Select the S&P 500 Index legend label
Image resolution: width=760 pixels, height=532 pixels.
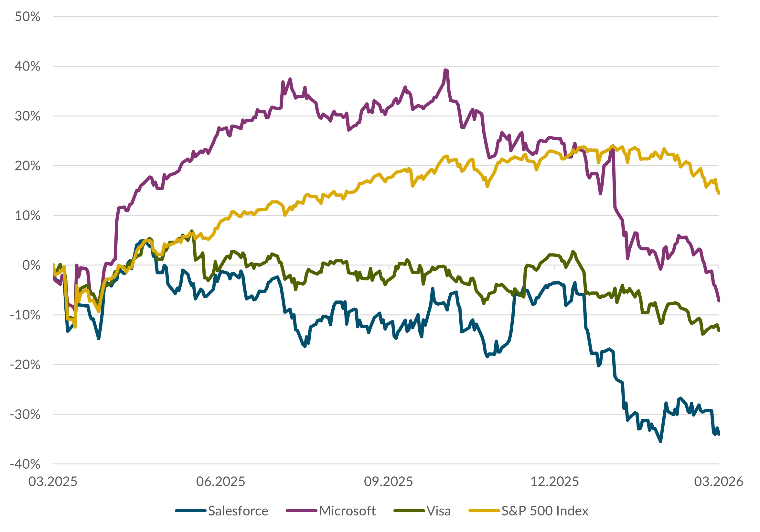[x=545, y=511]
